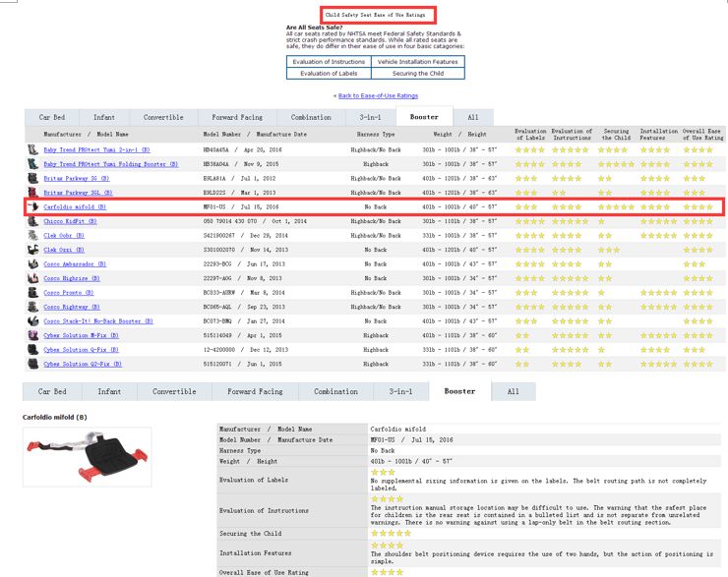This screenshot has width=728, height=577.
Task: Select Car Bed tab above the Carfoldio details
Action: pyautogui.click(x=52, y=391)
